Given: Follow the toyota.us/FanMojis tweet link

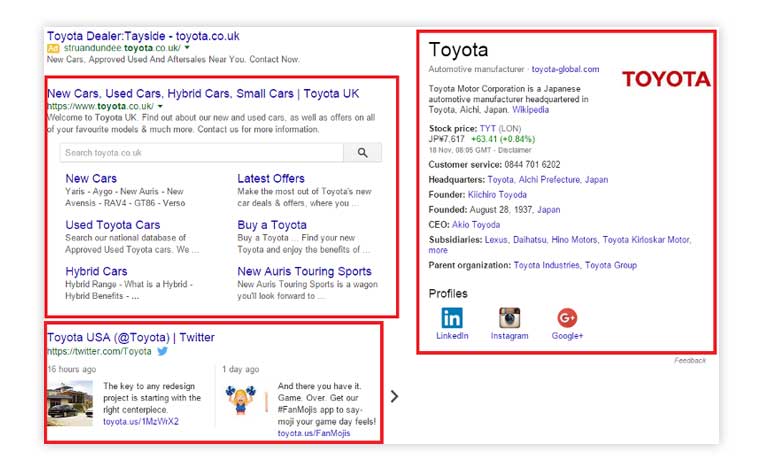Looking at the screenshot, I should (314, 433).
